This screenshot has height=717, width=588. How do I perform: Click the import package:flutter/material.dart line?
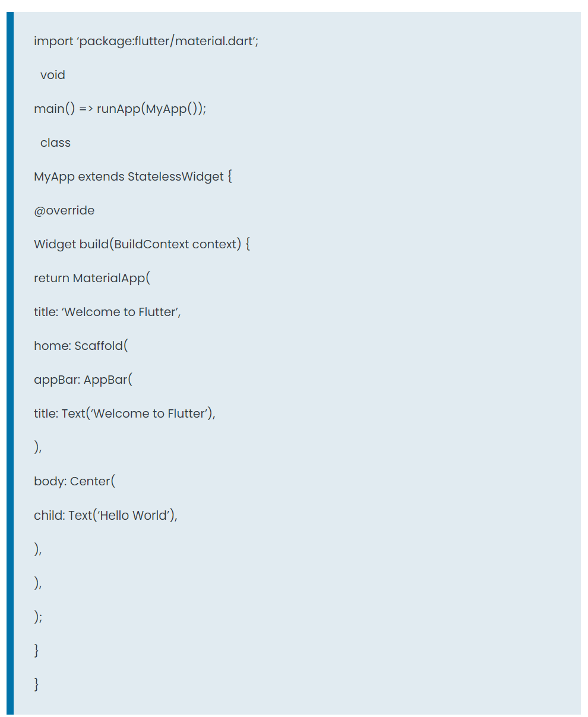click(146, 42)
